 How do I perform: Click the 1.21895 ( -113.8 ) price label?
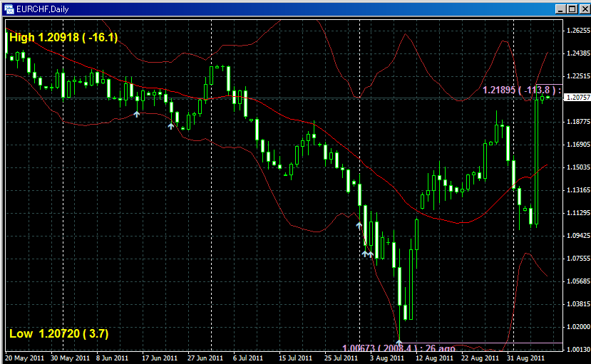coord(519,90)
